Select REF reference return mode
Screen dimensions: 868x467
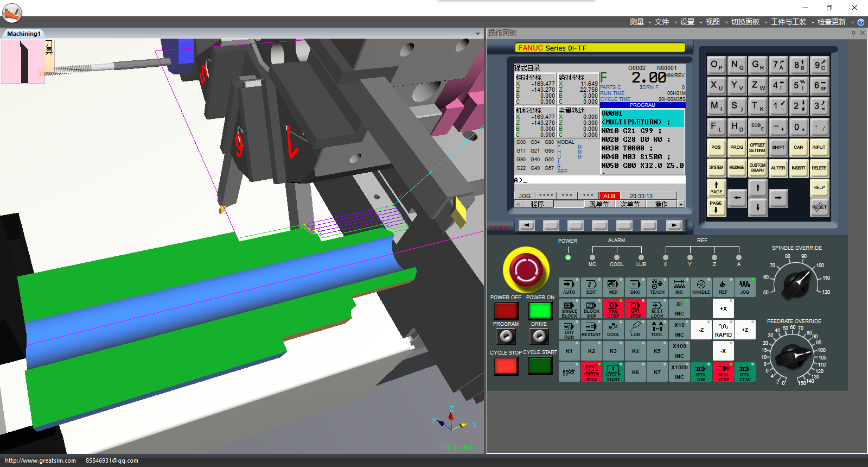coord(723,287)
